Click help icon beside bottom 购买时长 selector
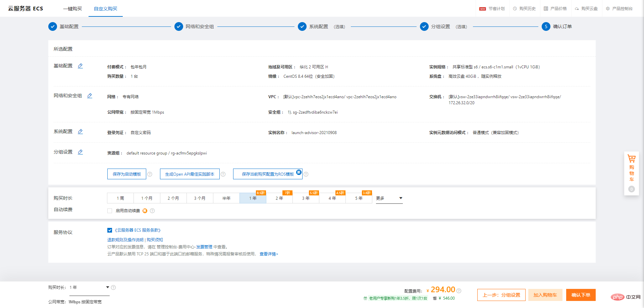This screenshot has height=308, width=644. (x=113, y=288)
